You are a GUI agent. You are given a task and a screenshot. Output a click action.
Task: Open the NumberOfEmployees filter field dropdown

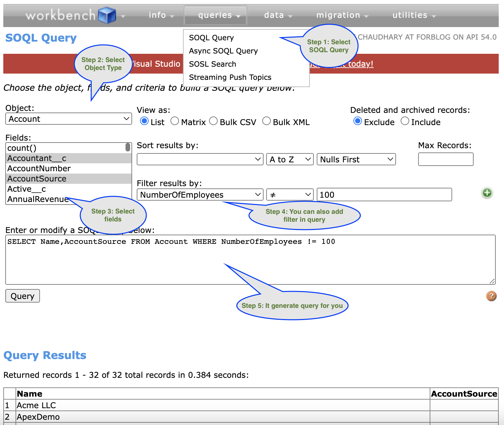tap(200, 195)
